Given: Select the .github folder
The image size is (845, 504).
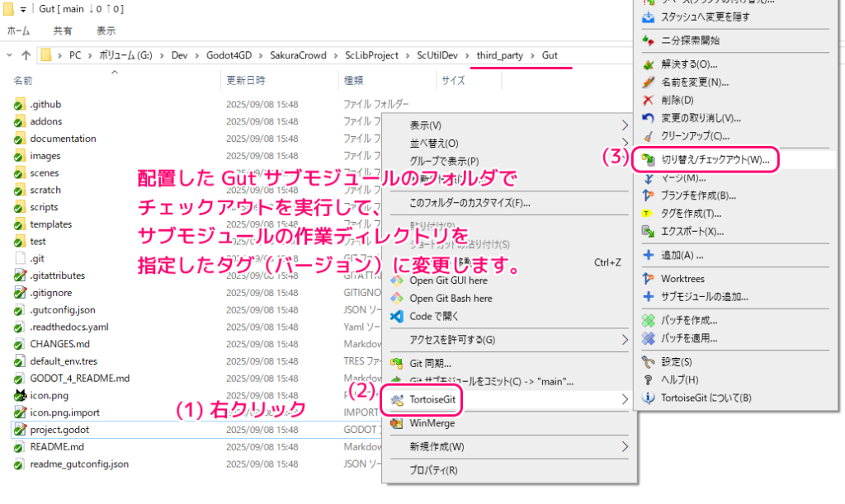Looking at the screenshot, I should pyautogui.click(x=45, y=105).
